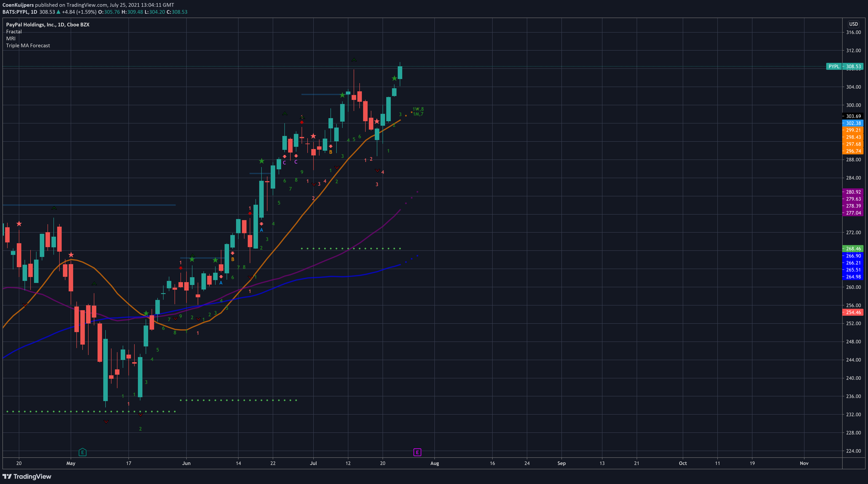Click the 302.38 light blue price label
Screen dimensions: 868x484
click(x=853, y=123)
